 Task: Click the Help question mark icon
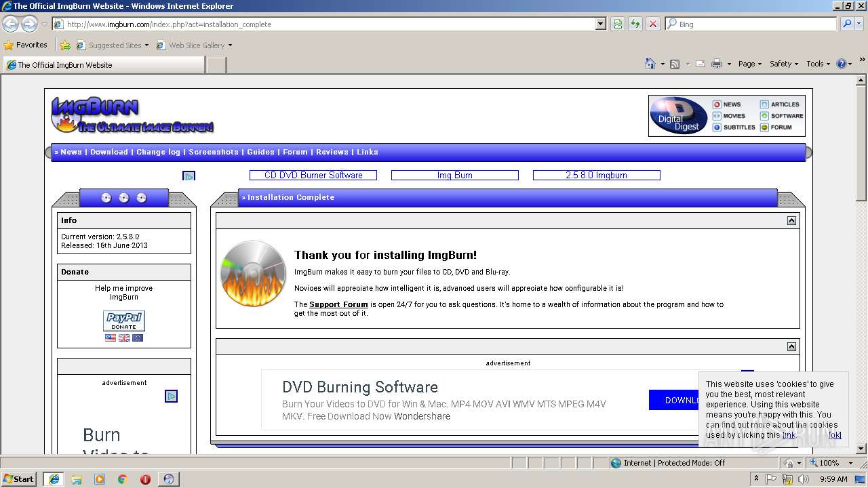pos(841,64)
